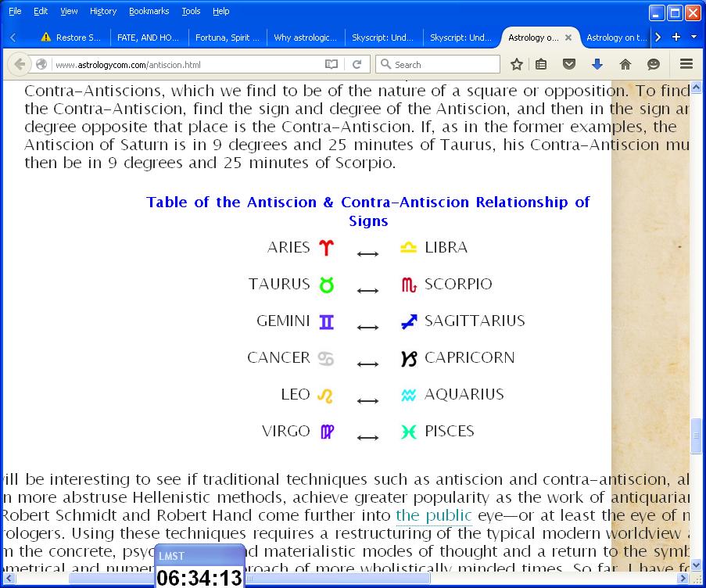Open the hamburger menu
706x588 pixels.
point(686,64)
